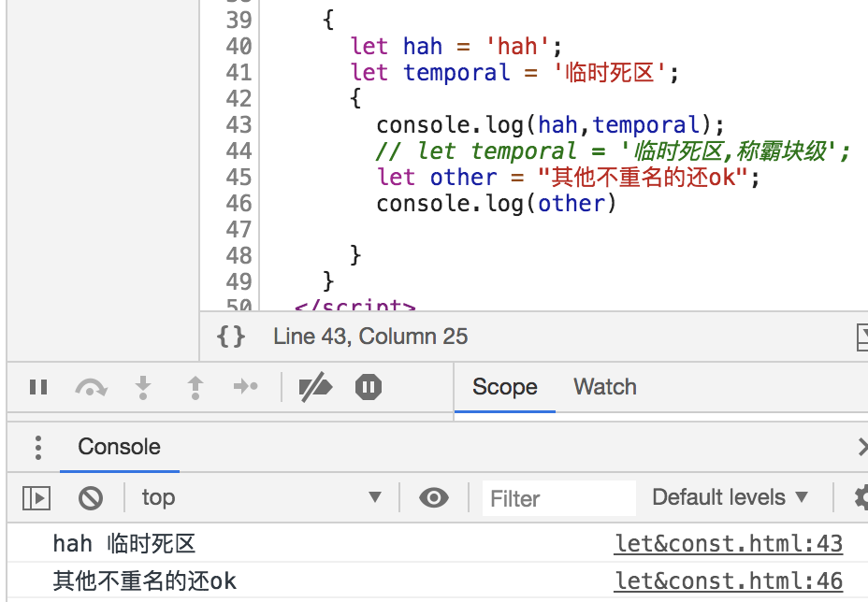Switch to the Watch tab
The width and height of the screenshot is (868, 602).
coord(605,387)
